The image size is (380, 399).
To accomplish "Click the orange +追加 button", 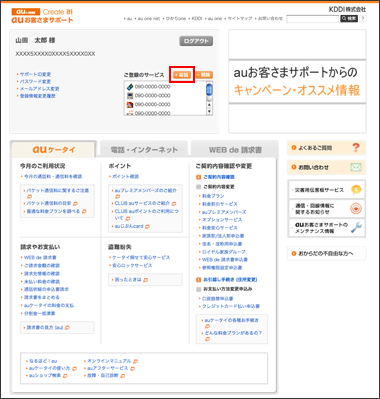I will [x=182, y=75].
